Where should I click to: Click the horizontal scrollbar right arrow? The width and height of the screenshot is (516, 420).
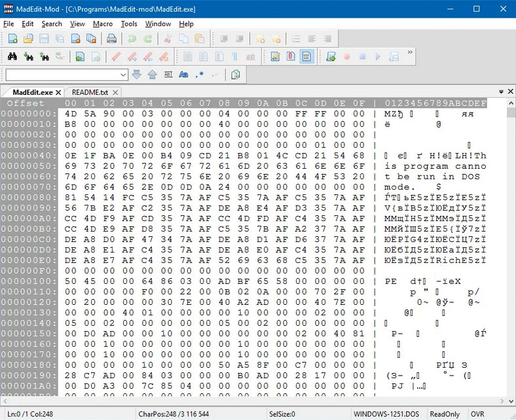click(502, 401)
